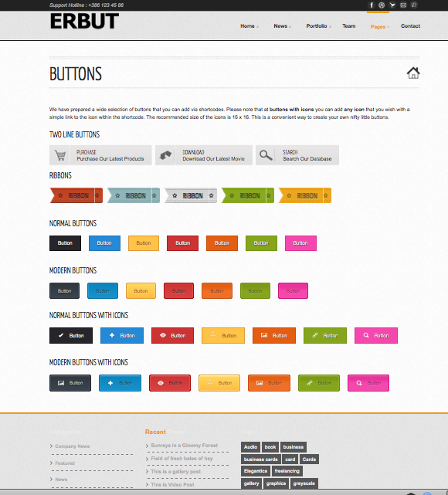Go to the Team page

(x=349, y=26)
